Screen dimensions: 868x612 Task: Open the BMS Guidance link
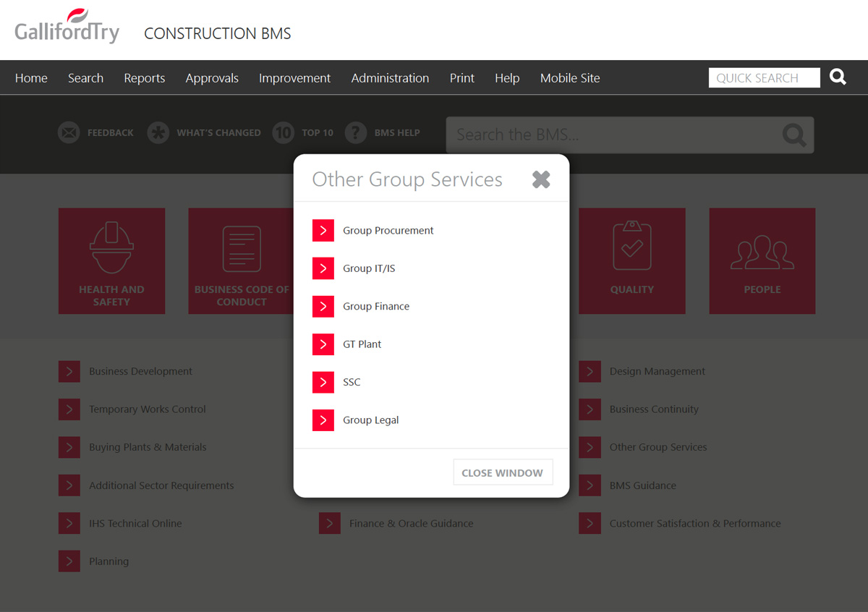pos(643,485)
